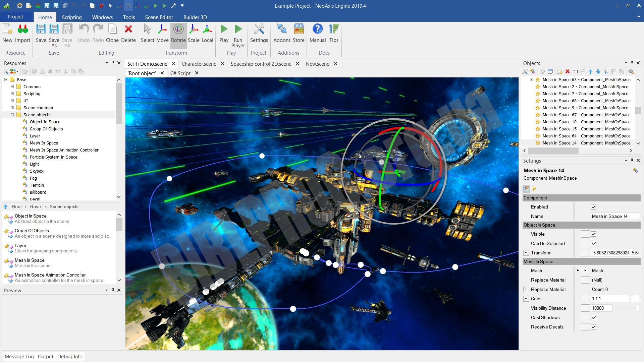Open the Tools ribbon tab
This screenshot has width=644, height=362.
129,17
